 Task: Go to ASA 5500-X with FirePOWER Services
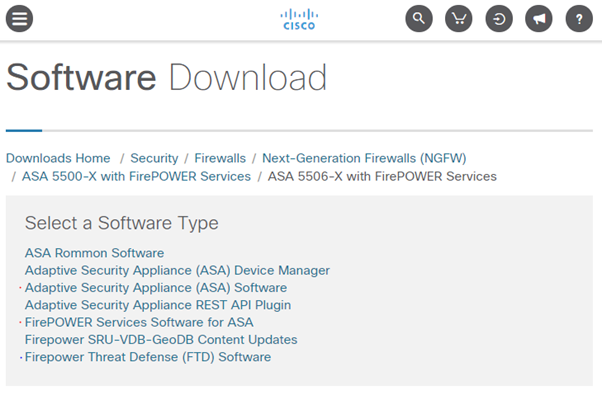pyautogui.click(x=136, y=176)
